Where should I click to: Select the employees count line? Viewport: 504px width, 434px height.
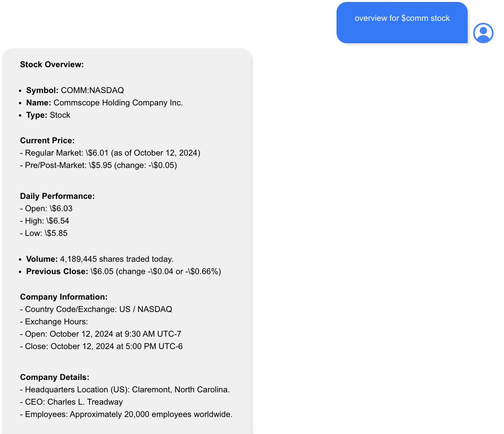pos(126,414)
